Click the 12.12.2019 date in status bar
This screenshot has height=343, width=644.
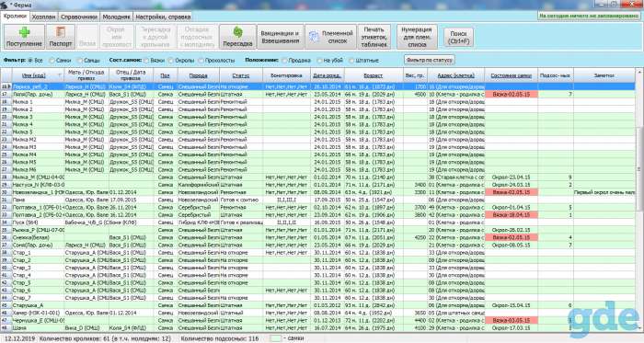[x=18, y=338]
